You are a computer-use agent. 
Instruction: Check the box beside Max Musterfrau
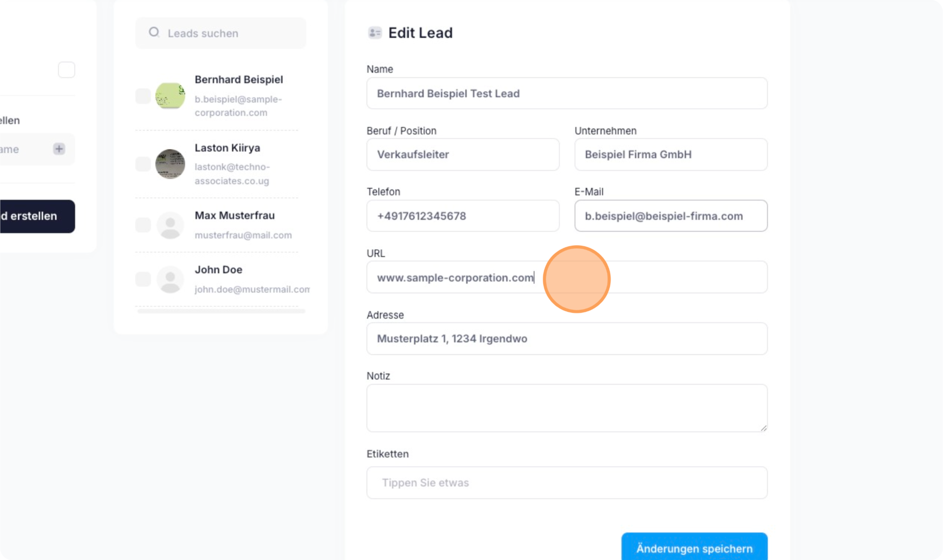pos(143,225)
